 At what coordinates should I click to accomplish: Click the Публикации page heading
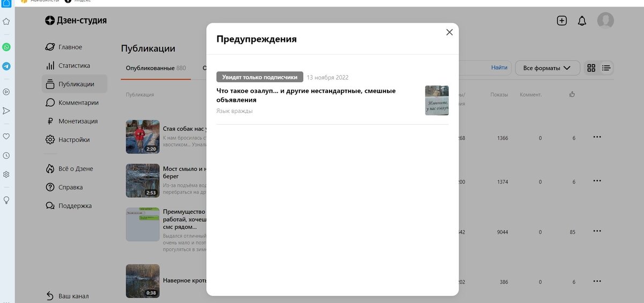148,48
